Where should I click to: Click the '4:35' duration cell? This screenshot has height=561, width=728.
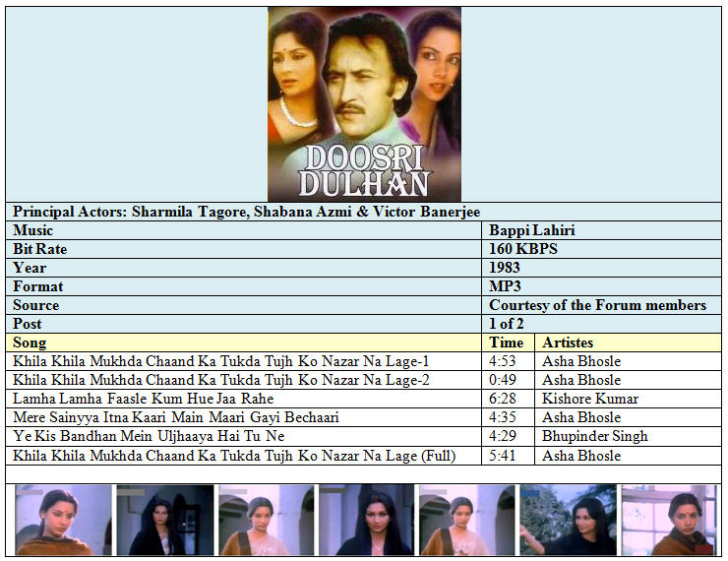click(509, 417)
